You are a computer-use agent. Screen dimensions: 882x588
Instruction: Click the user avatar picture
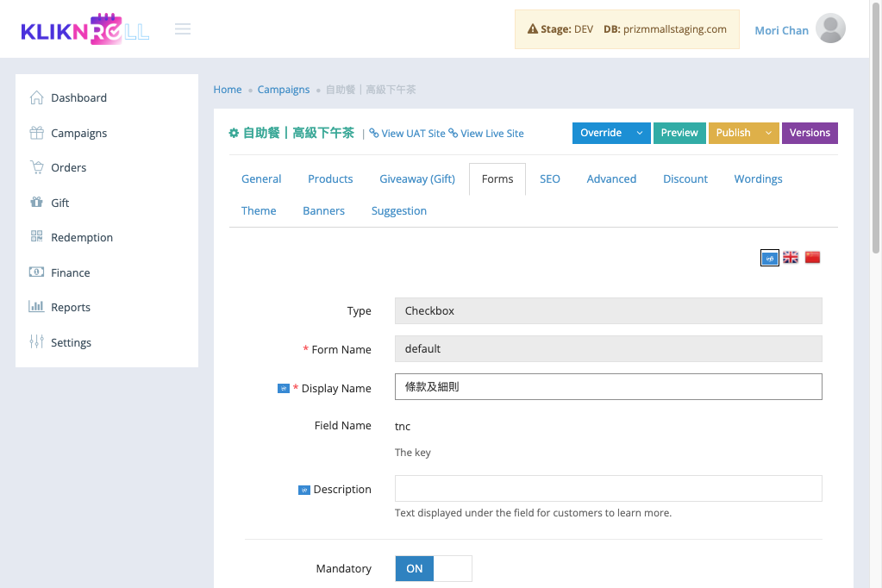point(831,28)
